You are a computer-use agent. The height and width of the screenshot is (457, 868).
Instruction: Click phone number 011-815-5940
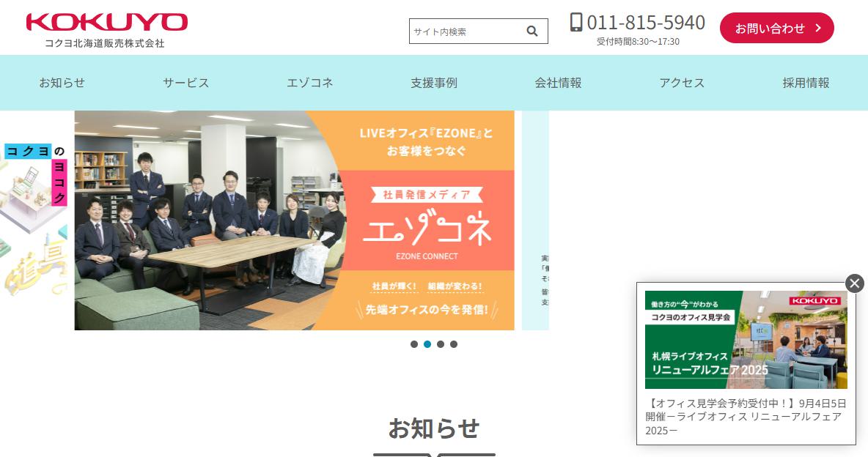pos(646,23)
